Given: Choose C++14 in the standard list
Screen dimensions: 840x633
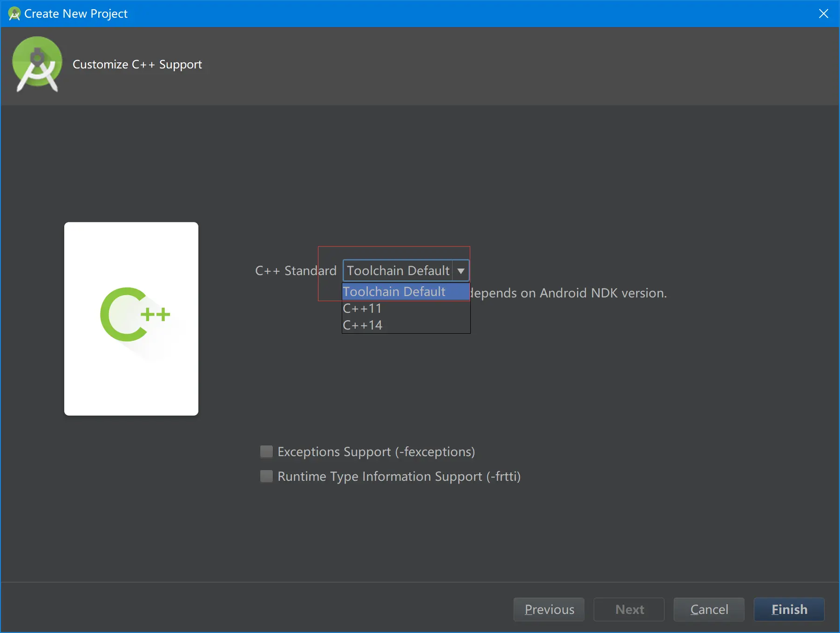Looking at the screenshot, I should click(x=406, y=325).
